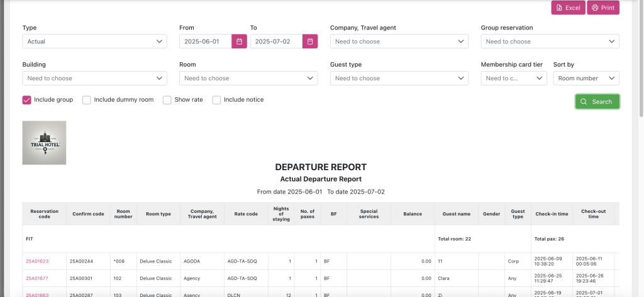The image size is (644, 297).
Task: Export the report to Excel
Action: [x=567, y=8]
